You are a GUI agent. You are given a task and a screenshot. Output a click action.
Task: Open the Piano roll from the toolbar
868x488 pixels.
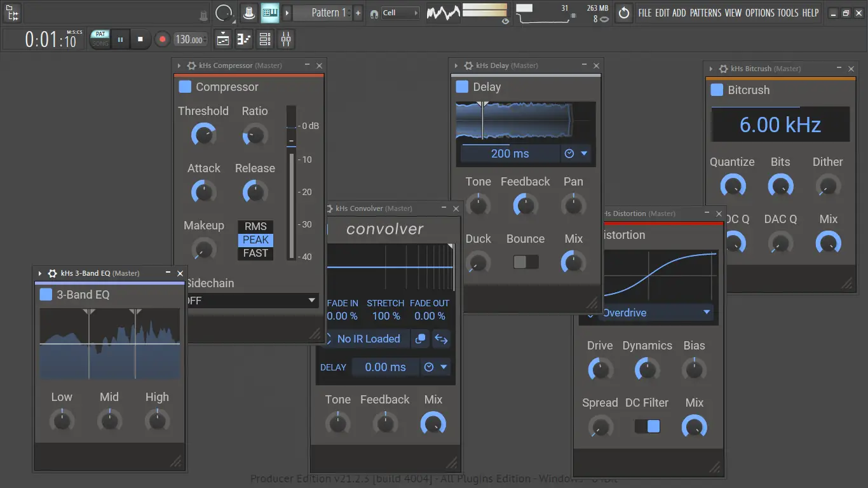coord(243,39)
